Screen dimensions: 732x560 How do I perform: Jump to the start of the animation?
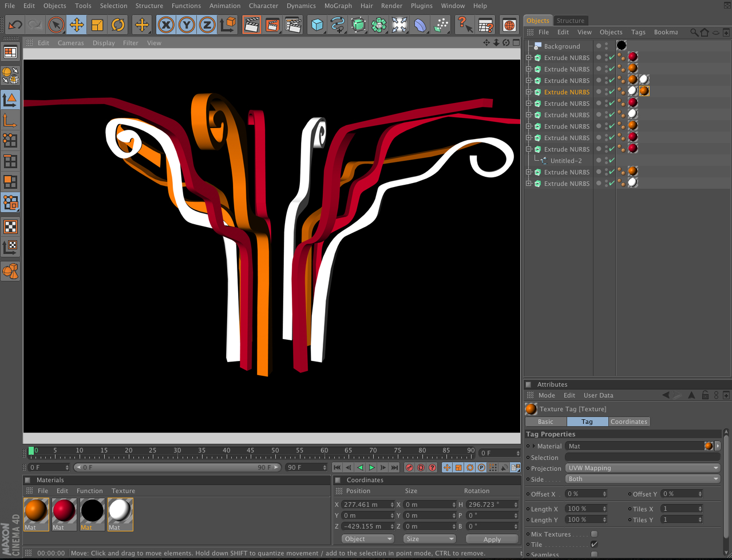(337, 467)
